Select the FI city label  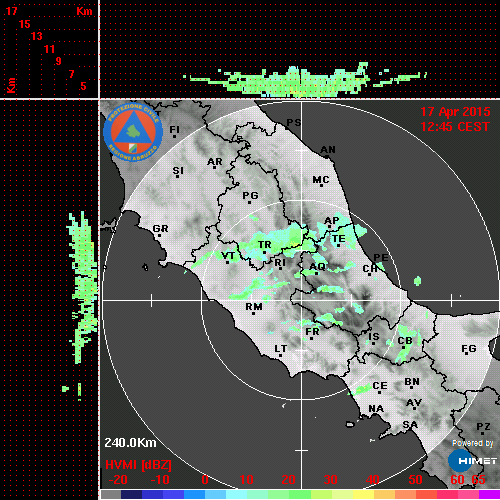[x=174, y=129]
